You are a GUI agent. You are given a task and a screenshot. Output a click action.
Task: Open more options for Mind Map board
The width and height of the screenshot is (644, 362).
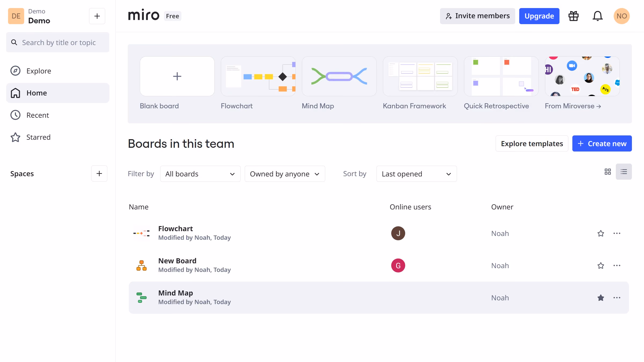[617, 298]
